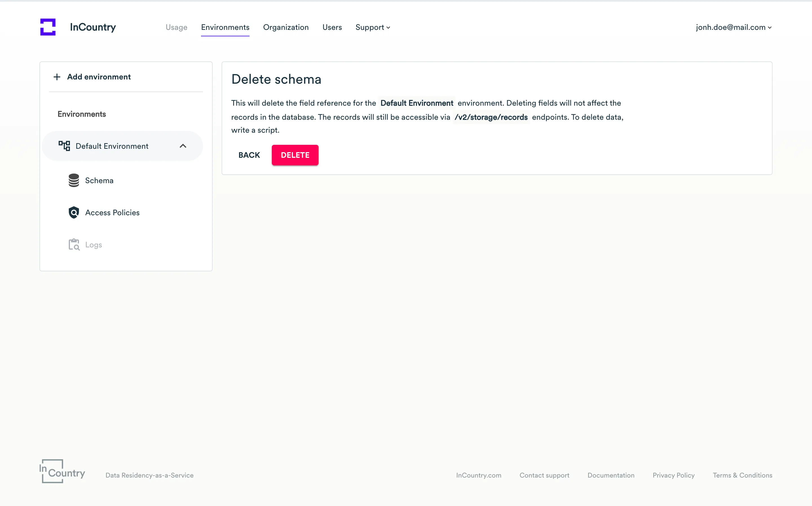Open the Documentation footer link
Image resolution: width=812 pixels, height=506 pixels.
click(x=611, y=475)
